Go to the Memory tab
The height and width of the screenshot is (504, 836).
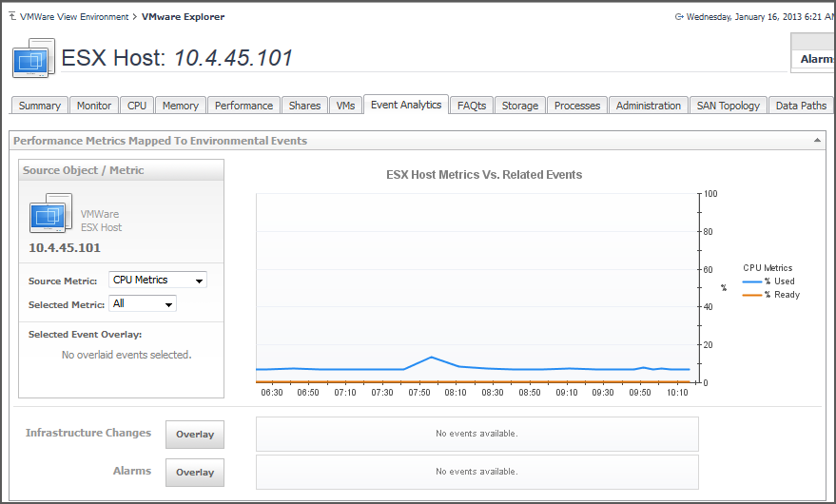(x=180, y=106)
